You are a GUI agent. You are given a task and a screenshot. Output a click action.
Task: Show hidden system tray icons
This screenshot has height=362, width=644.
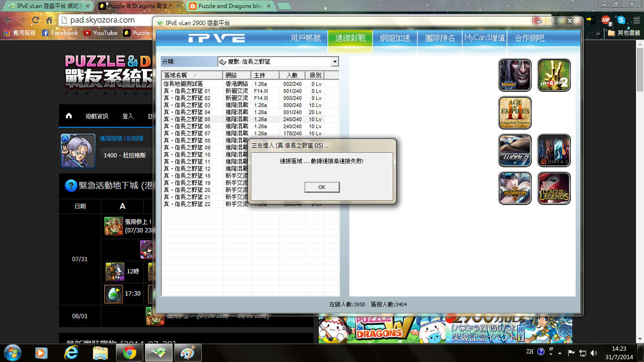click(x=561, y=352)
